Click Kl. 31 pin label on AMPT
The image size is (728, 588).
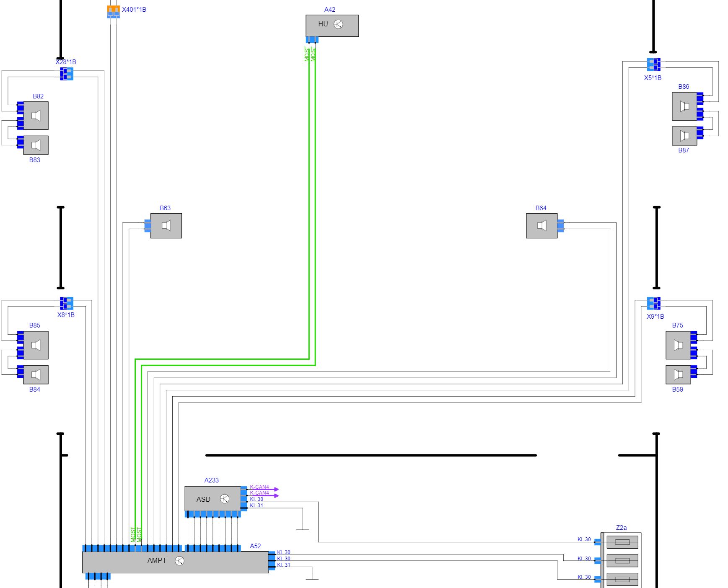[284, 565]
